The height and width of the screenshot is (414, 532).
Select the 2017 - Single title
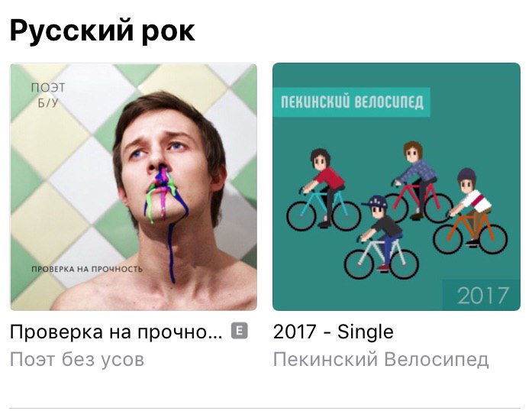tap(334, 332)
